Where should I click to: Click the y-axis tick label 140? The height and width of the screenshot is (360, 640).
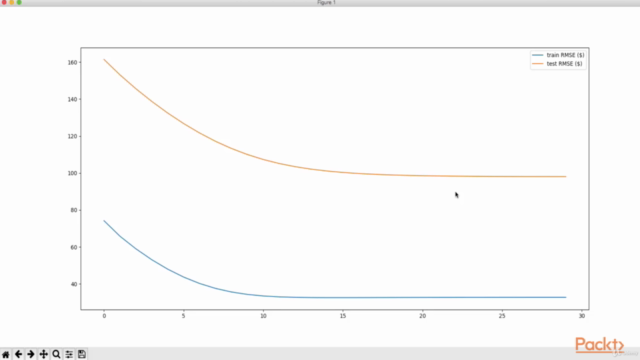coord(72,99)
